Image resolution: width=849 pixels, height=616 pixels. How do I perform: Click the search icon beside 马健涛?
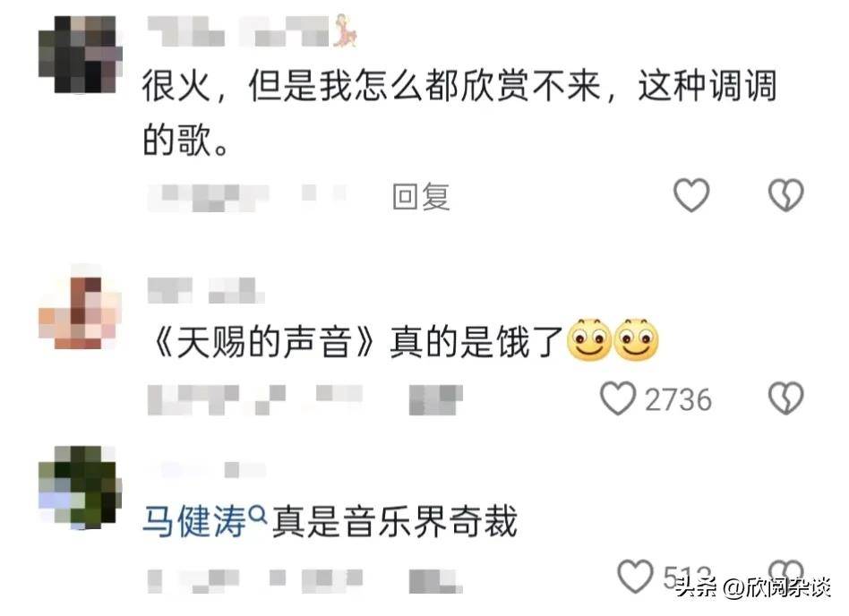(258, 512)
